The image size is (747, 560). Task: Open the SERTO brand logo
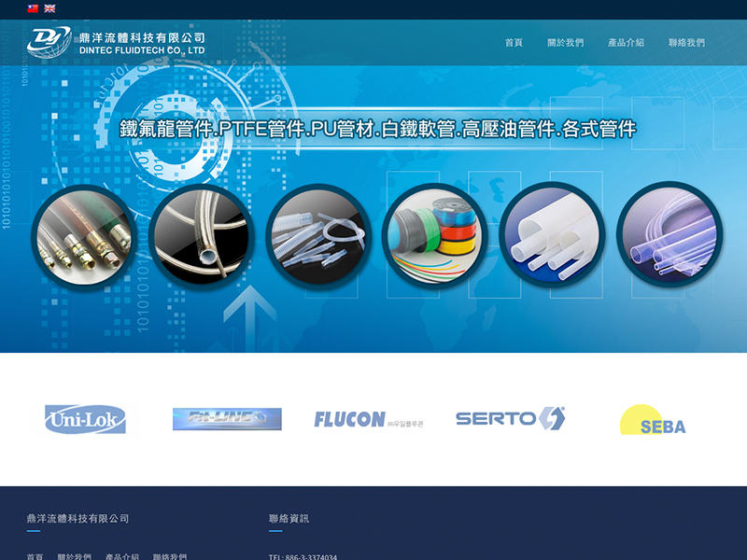(x=509, y=419)
